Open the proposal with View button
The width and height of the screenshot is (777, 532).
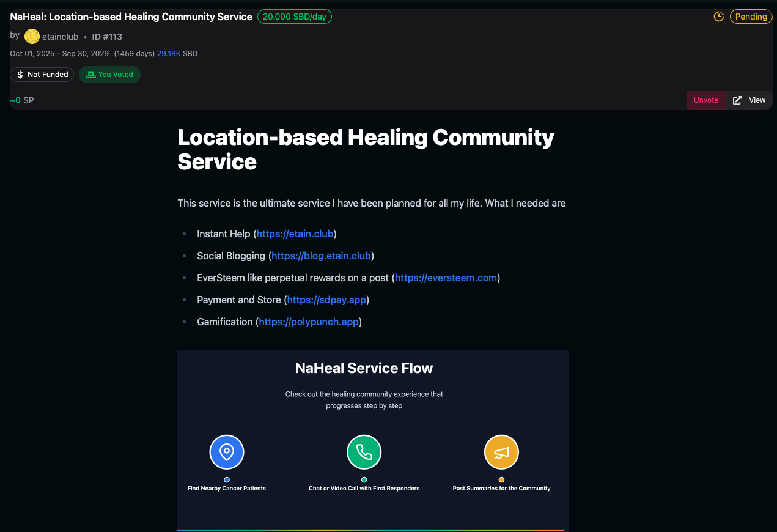click(749, 100)
